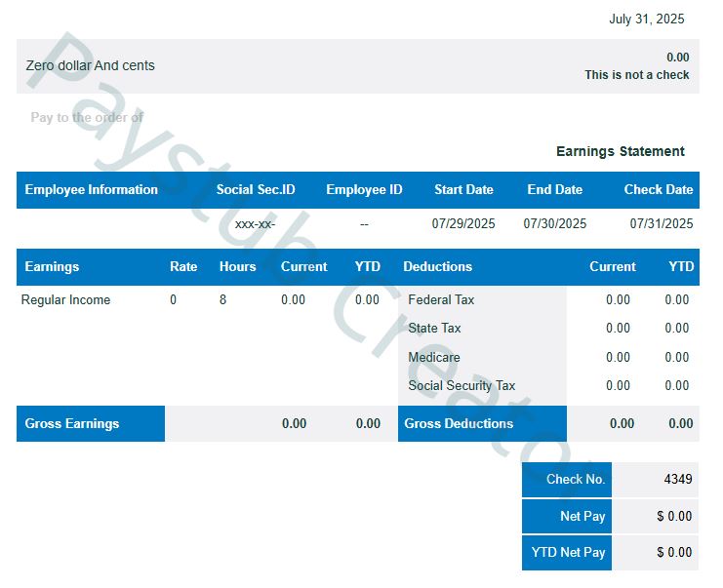This screenshot has width=723, height=588.
Task: Click the Social Security Tax label
Action: (462, 385)
